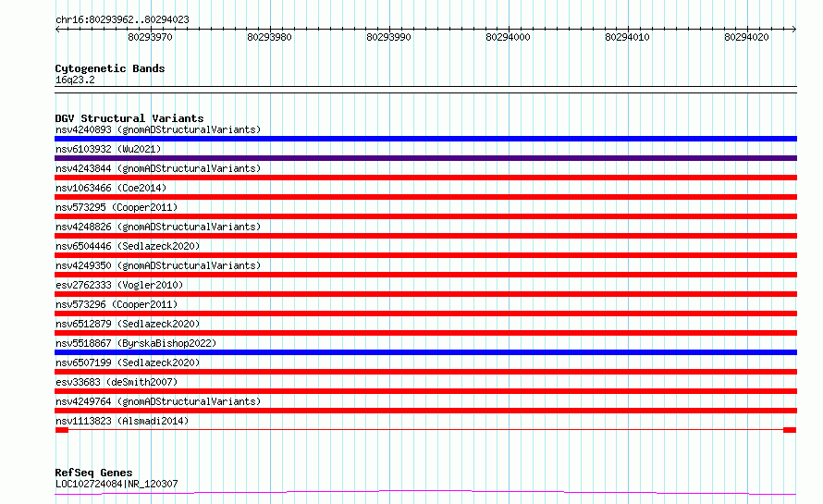
Task: Select the blue bar under nsv5518867
Action: tap(425, 352)
